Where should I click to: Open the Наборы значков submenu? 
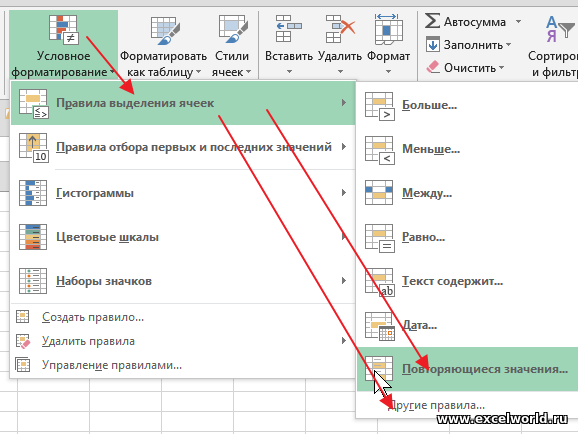pyautogui.click(x=183, y=281)
